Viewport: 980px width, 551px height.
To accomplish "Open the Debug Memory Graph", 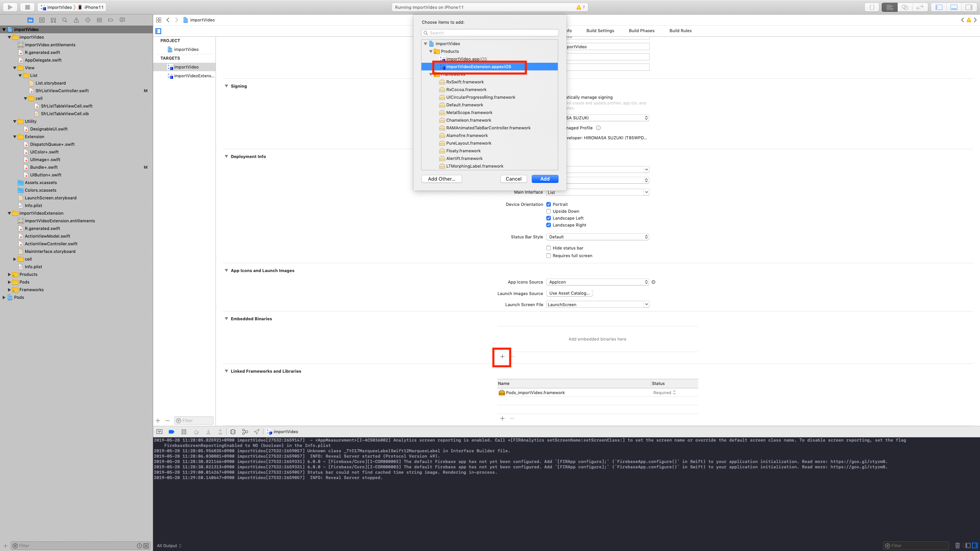I will tap(245, 432).
